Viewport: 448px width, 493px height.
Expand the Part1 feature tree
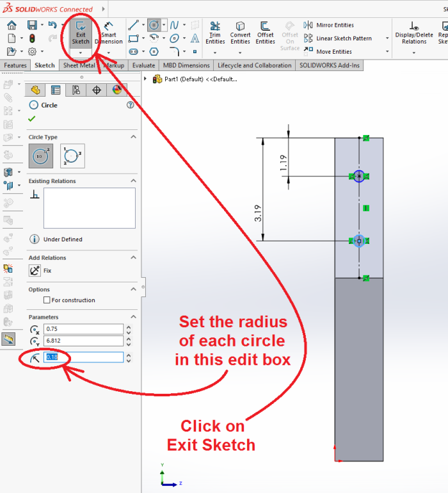(146, 79)
